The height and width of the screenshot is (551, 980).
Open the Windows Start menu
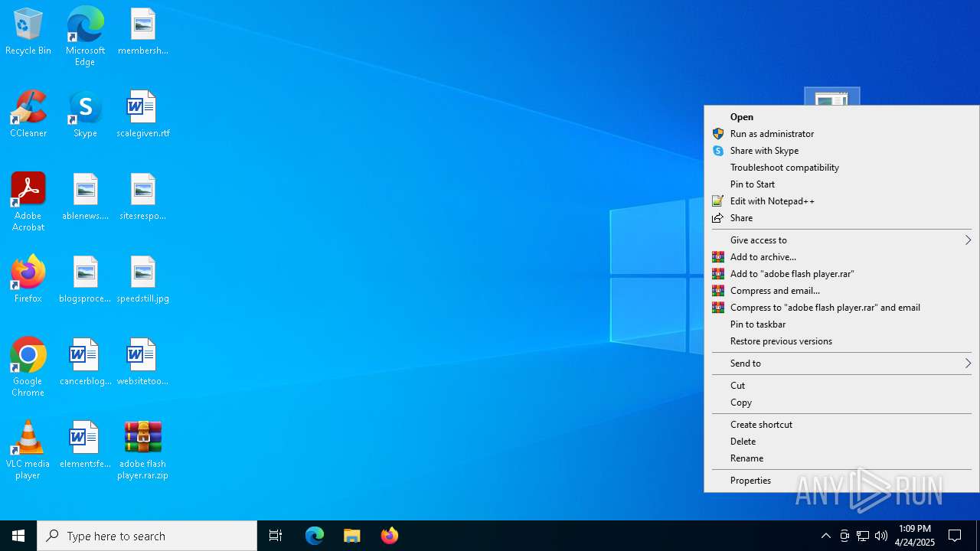[18, 536]
